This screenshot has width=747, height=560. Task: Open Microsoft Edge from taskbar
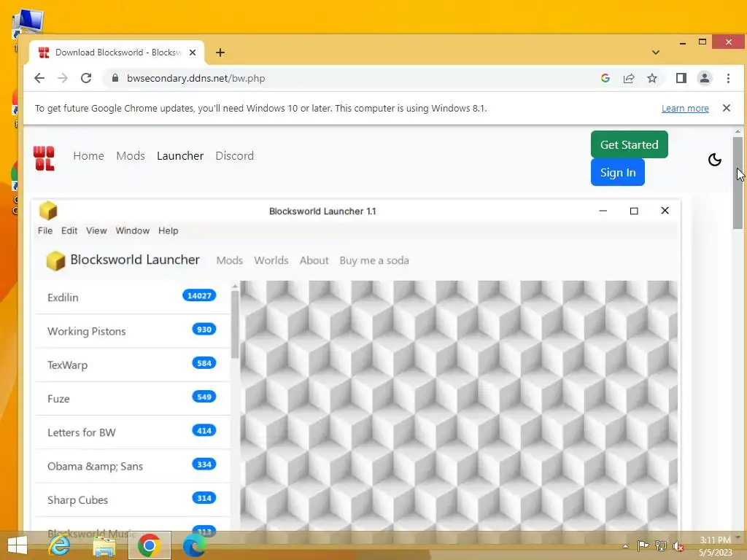[194, 545]
